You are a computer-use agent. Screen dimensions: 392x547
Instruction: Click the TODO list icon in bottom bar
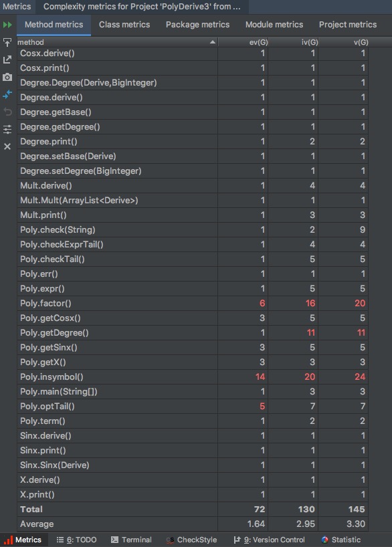[60, 540]
